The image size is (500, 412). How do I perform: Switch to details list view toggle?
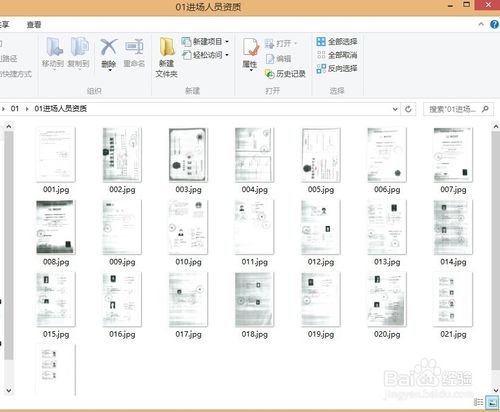478,402
